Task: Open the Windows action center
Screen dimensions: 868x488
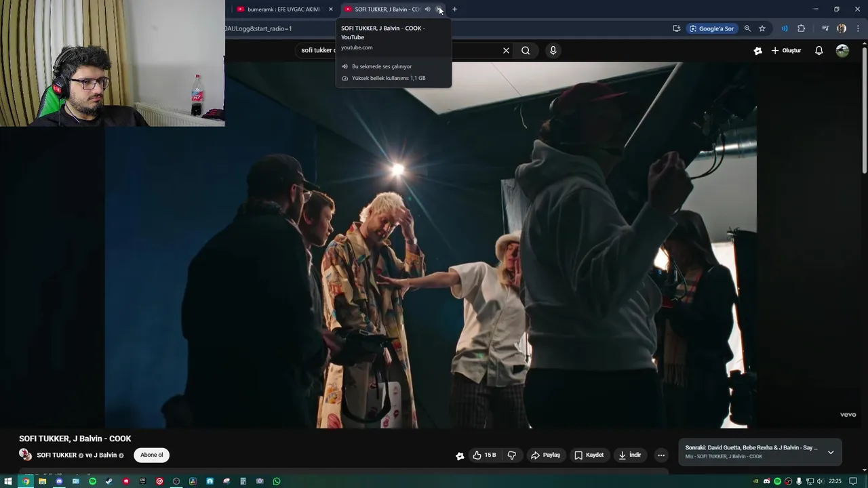Action: coord(853,481)
